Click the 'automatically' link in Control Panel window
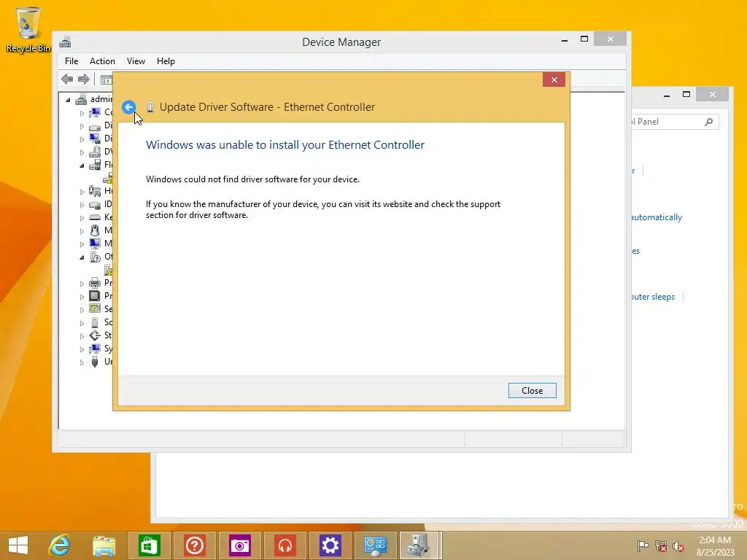Image resolution: width=747 pixels, height=560 pixels. pyautogui.click(x=657, y=217)
